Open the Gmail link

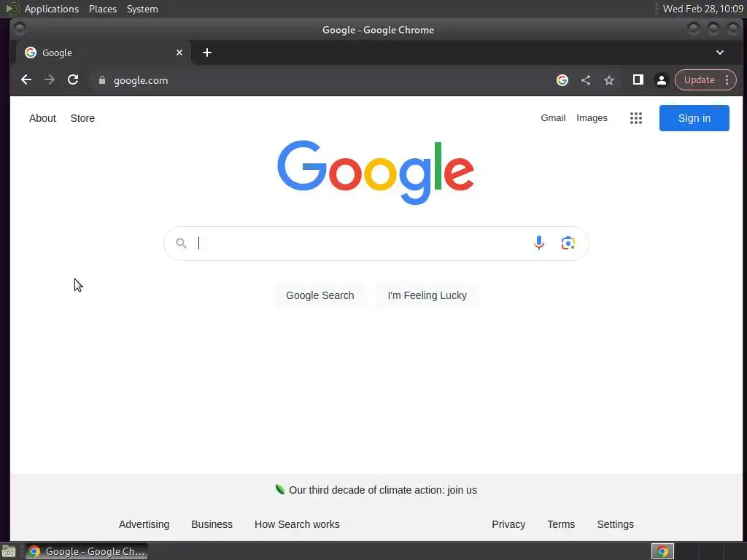point(553,118)
